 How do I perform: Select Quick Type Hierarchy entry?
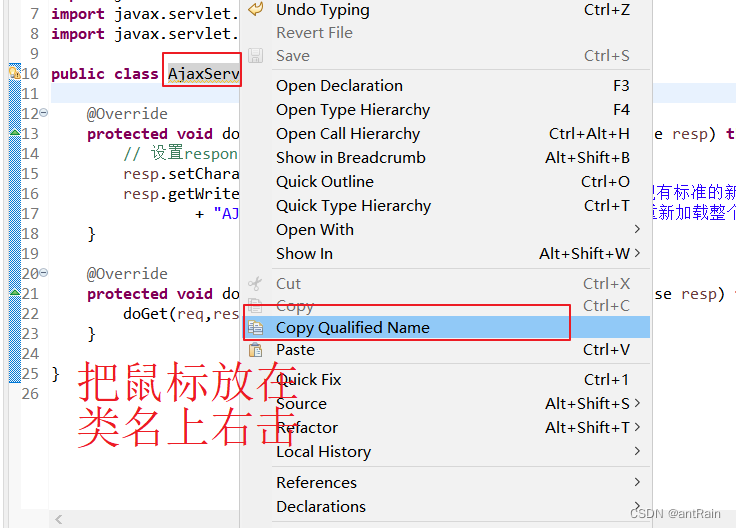tap(446, 205)
